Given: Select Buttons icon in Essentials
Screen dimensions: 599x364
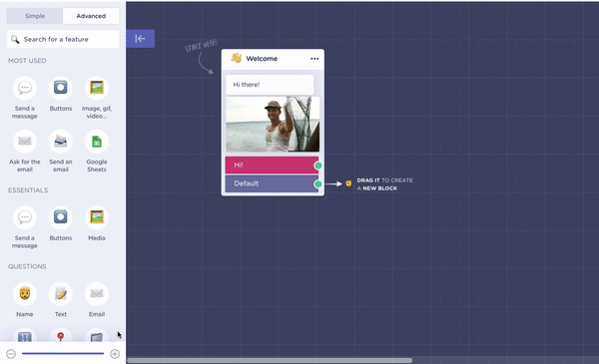Looking at the screenshot, I should (61, 217).
